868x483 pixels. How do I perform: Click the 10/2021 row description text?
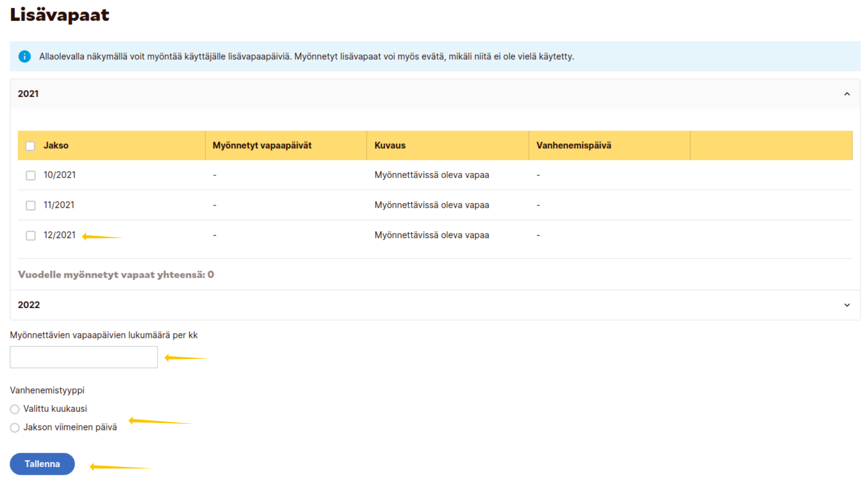coord(432,175)
